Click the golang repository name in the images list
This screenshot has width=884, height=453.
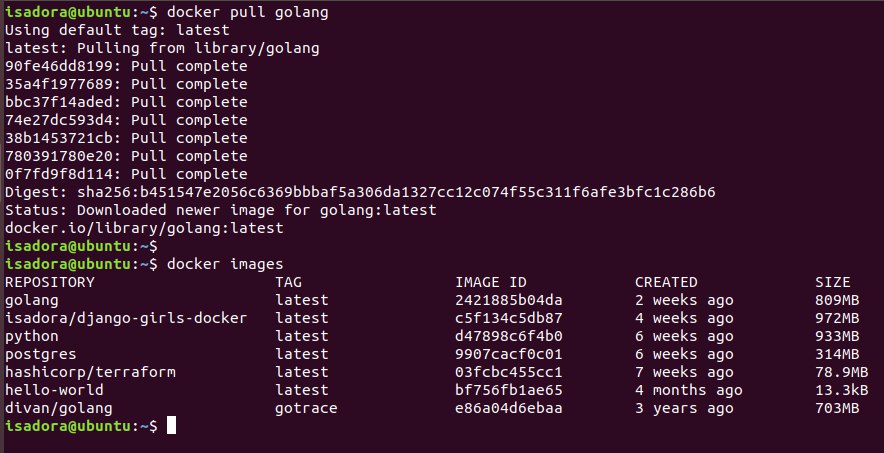(x=32, y=300)
